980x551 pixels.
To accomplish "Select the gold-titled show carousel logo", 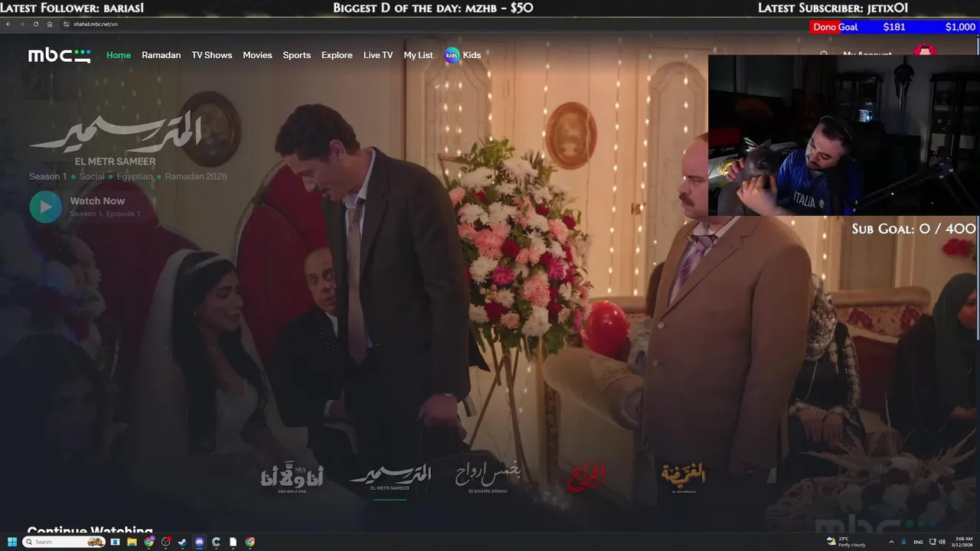I will (x=684, y=478).
